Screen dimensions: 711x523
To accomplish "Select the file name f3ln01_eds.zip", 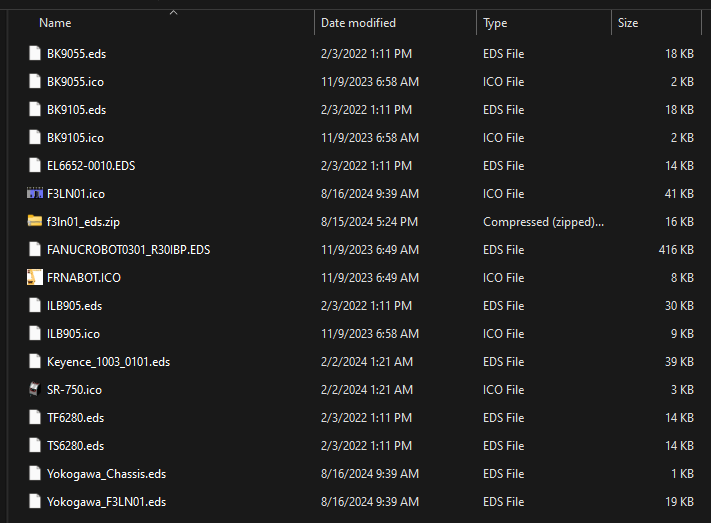I will [x=83, y=222].
